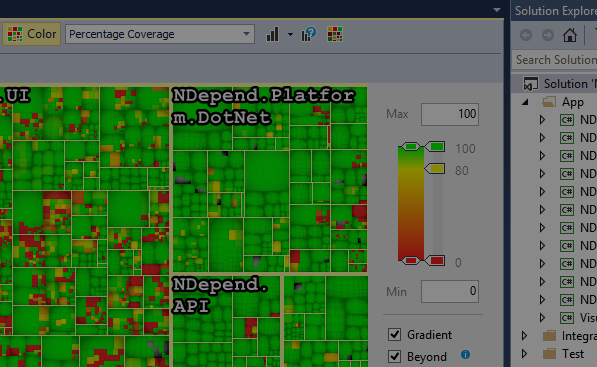This screenshot has width=597, height=367.
Task: Click the bar chart metric icon
Action: 273,34
